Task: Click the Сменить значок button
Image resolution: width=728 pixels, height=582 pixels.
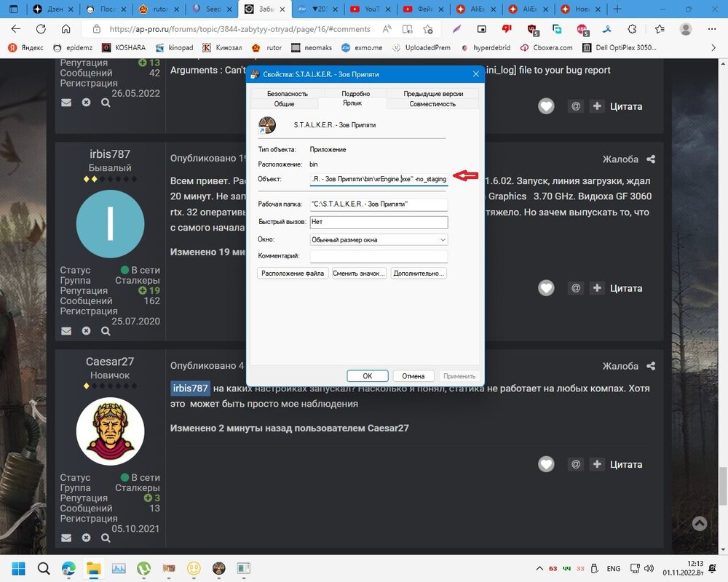Action: coord(359,274)
